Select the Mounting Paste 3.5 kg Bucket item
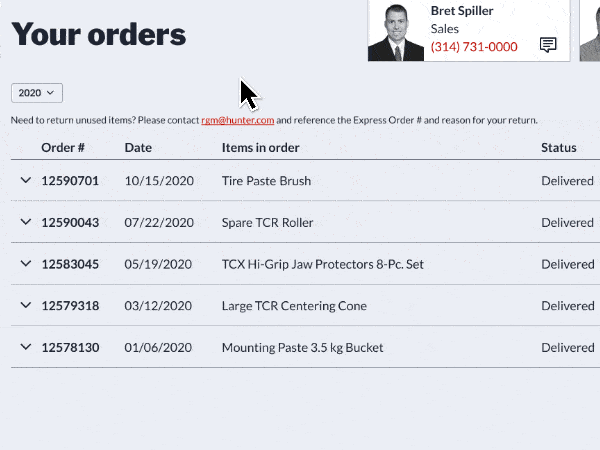 tap(302, 348)
